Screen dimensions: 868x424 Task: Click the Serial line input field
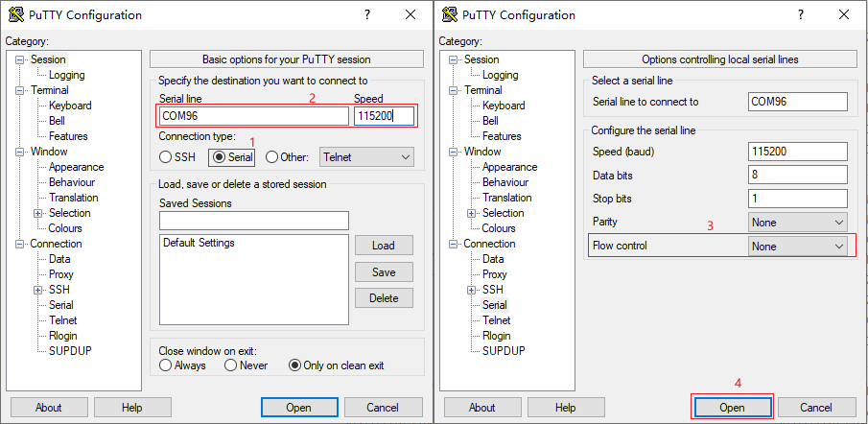(253, 116)
